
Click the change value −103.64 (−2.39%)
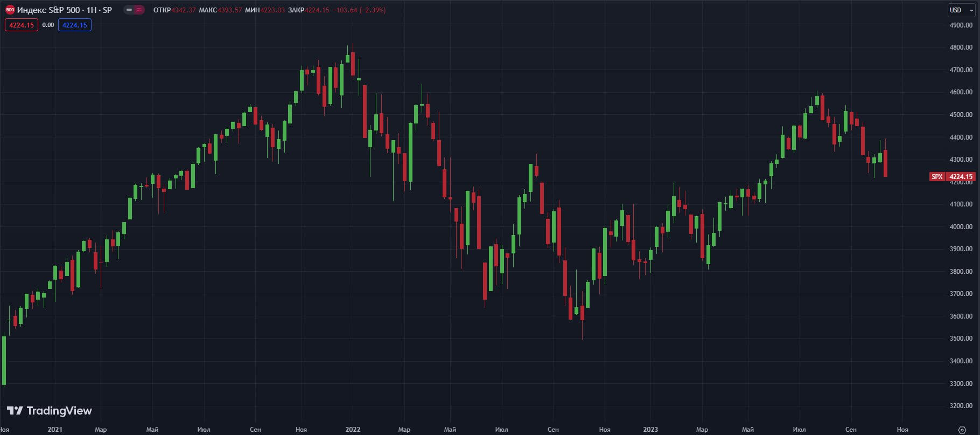(359, 10)
